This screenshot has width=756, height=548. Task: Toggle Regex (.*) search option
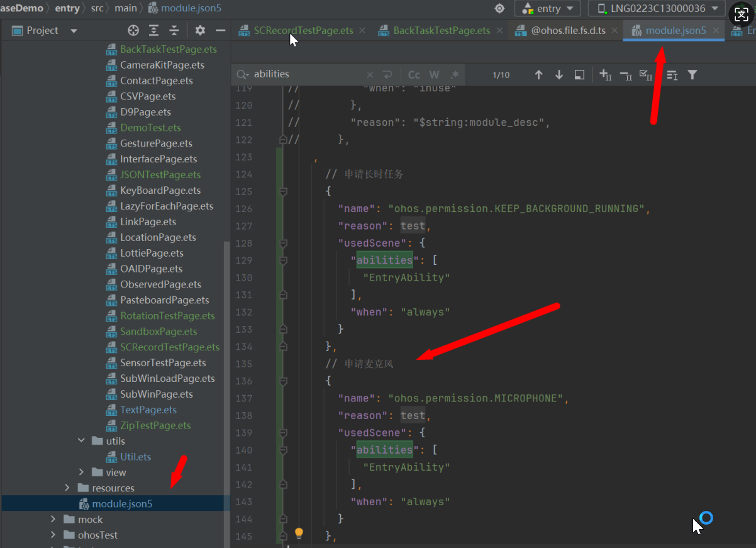(x=454, y=75)
